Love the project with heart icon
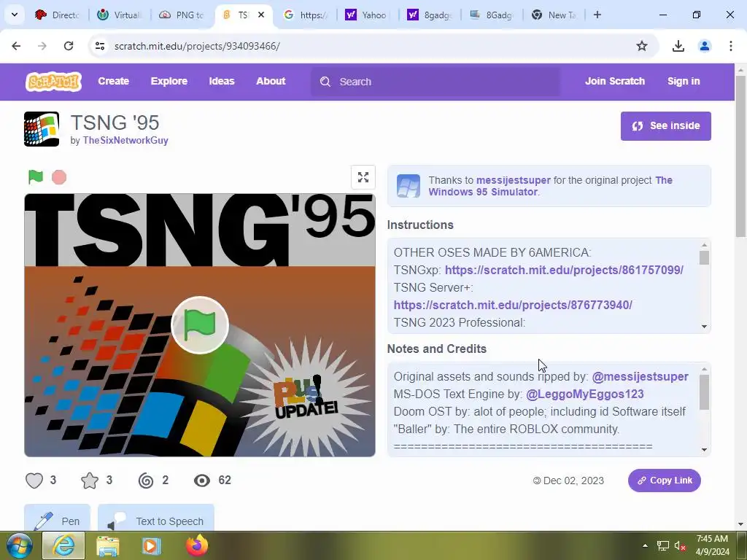Viewport: 747px width, 560px height. 34,481
